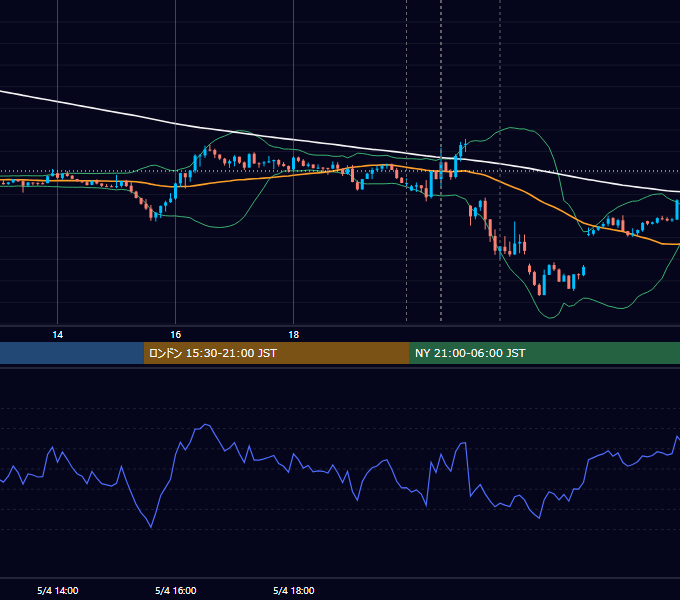Click the 16 hour axis label
The image size is (680, 600).
(175, 335)
